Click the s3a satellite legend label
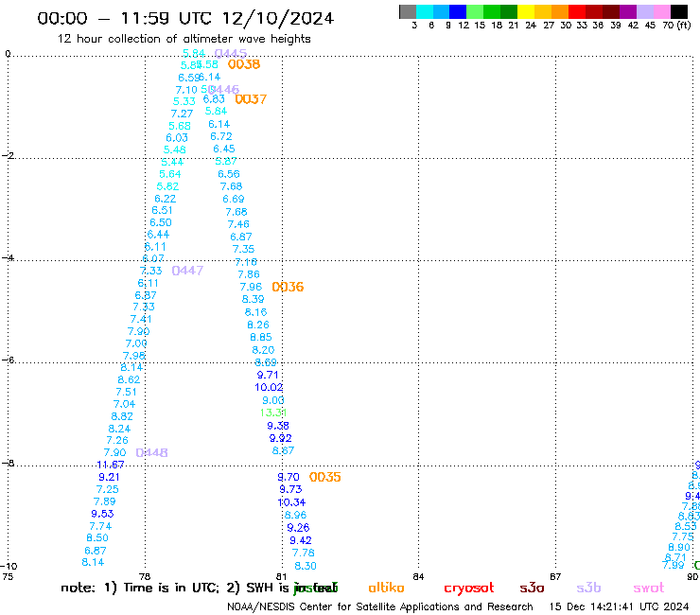 (532, 588)
